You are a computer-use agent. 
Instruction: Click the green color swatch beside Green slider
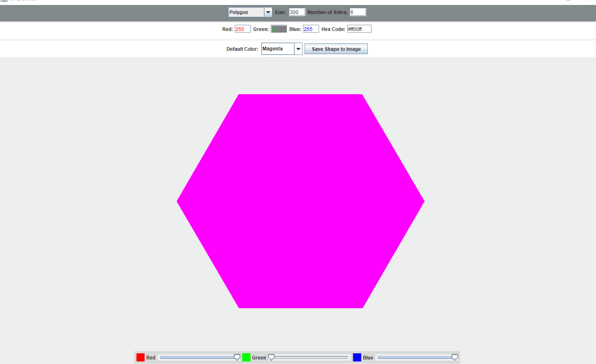tap(246, 357)
